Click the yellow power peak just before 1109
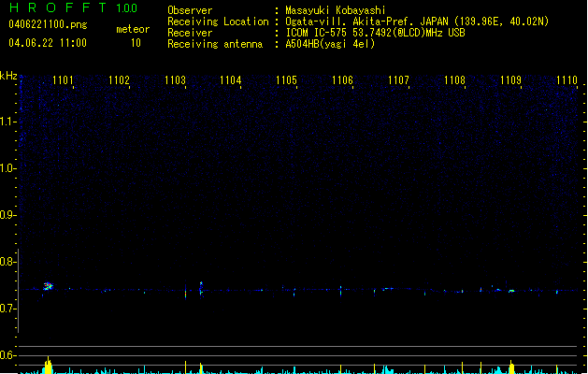The height and width of the screenshot is (374, 588). [x=511, y=367]
